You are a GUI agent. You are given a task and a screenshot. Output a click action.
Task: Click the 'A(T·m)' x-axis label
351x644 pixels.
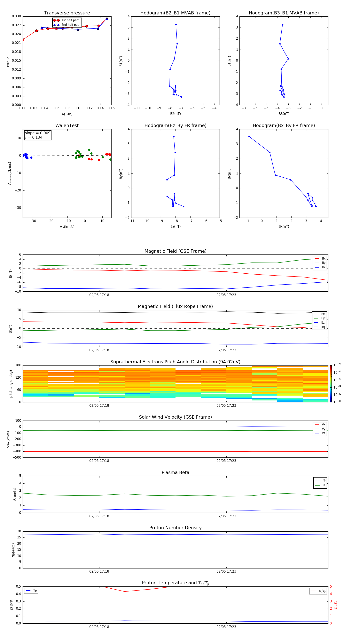click(67, 114)
